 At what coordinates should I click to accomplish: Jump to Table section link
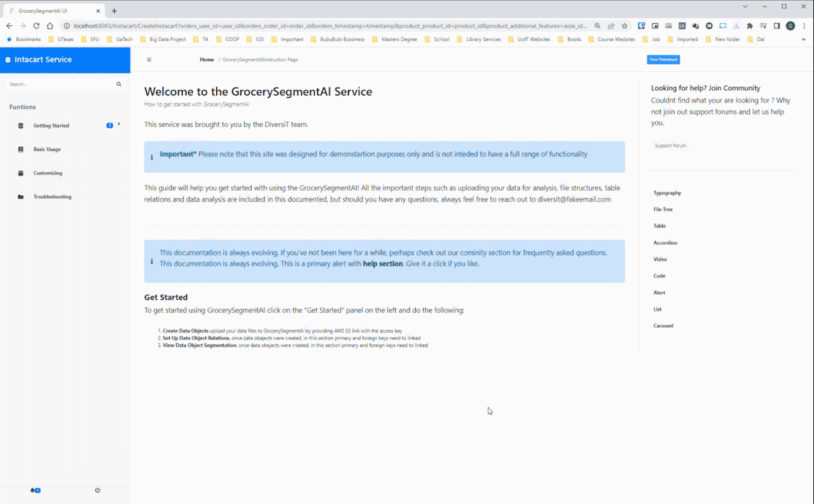tap(660, 226)
